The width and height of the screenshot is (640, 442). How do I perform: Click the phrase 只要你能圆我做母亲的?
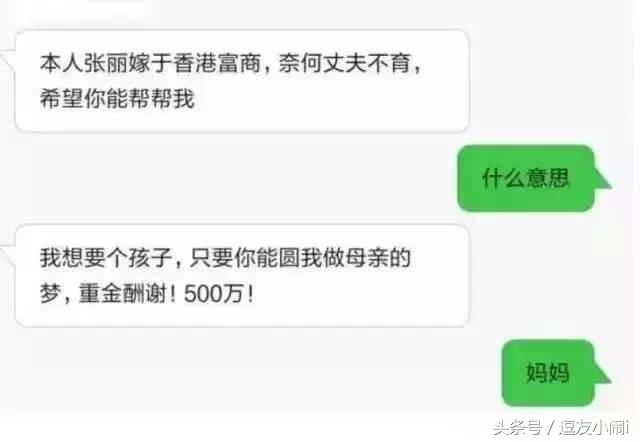pyautogui.click(x=300, y=258)
